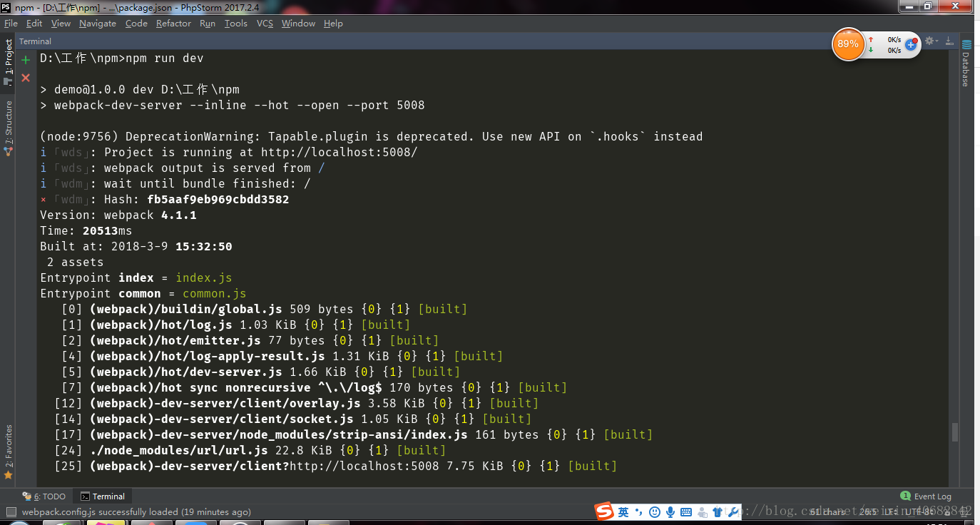
Task: Open the Code menu
Action: [136, 24]
